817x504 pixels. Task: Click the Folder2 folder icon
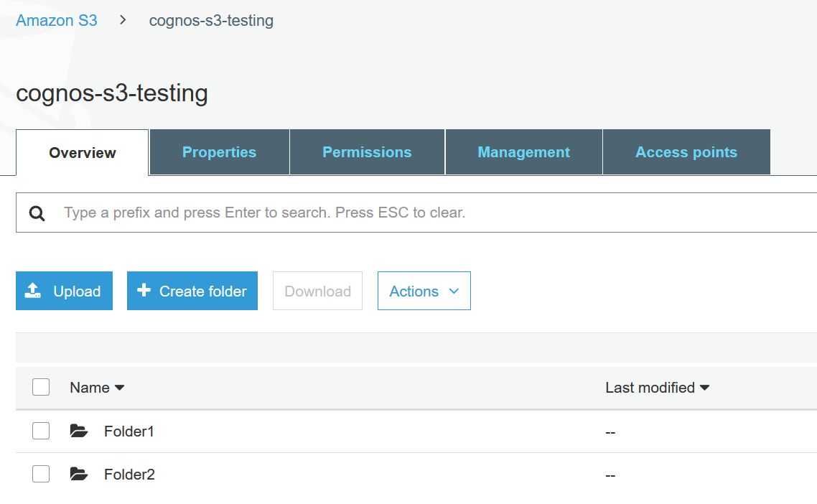79,474
